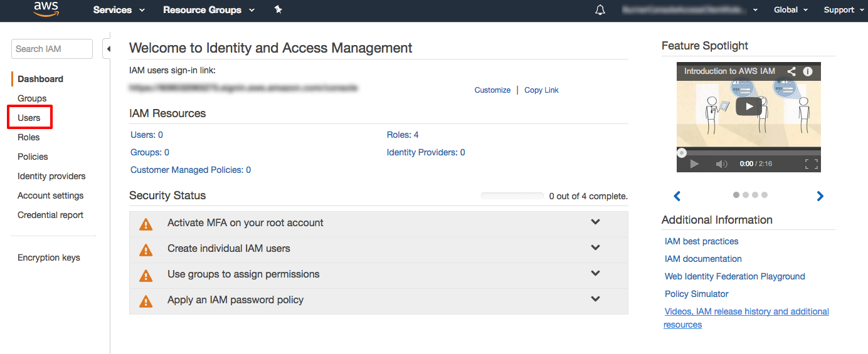Select the first carousel dot
The image size is (868, 354).
pos(736,195)
